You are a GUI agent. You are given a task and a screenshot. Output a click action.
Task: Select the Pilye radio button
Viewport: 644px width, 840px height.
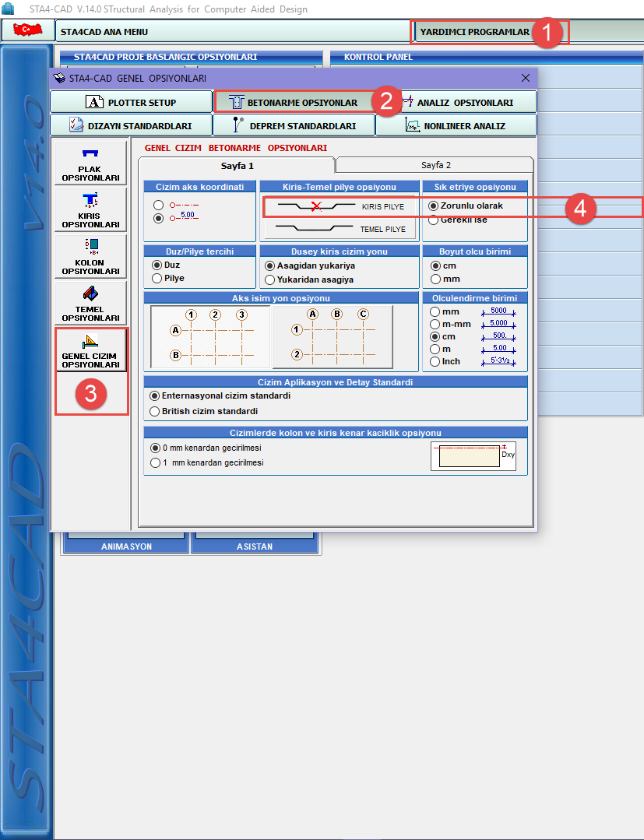pyautogui.click(x=157, y=278)
